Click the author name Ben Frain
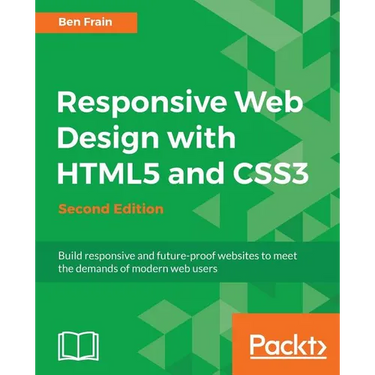The height and width of the screenshot is (375, 375). coord(85,22)
